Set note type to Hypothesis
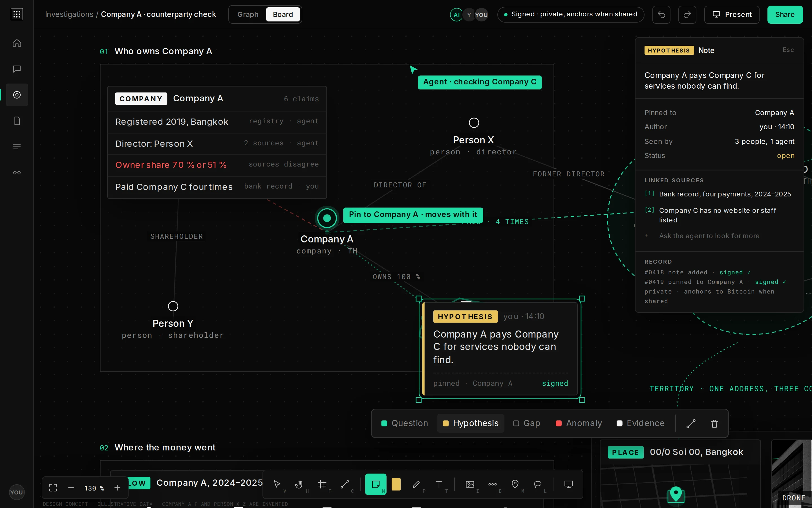Viewport: 812px width, 508px height. point(471,423)
